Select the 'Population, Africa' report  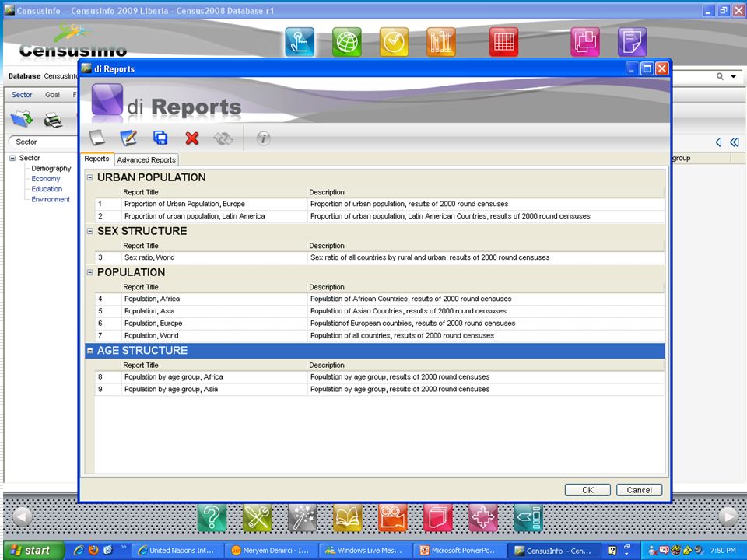(380, 299)
